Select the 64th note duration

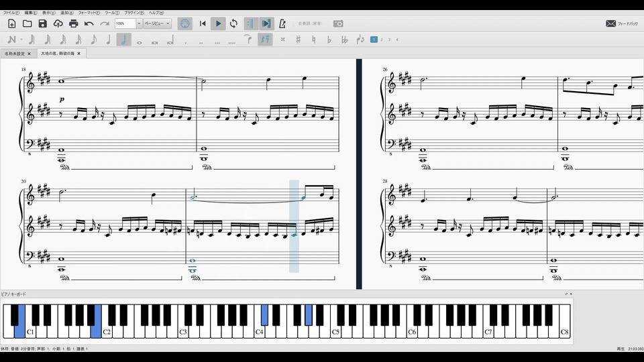48,40
